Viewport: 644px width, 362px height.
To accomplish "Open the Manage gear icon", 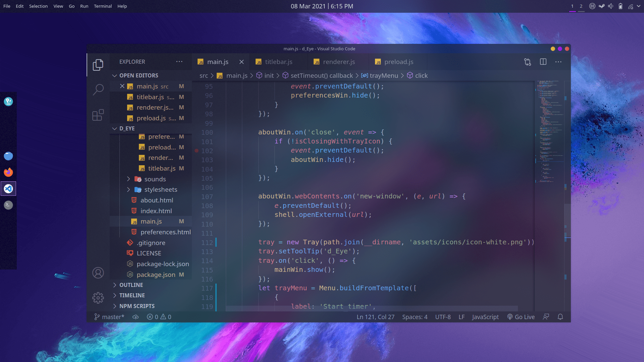I will [x=98, y=298].
